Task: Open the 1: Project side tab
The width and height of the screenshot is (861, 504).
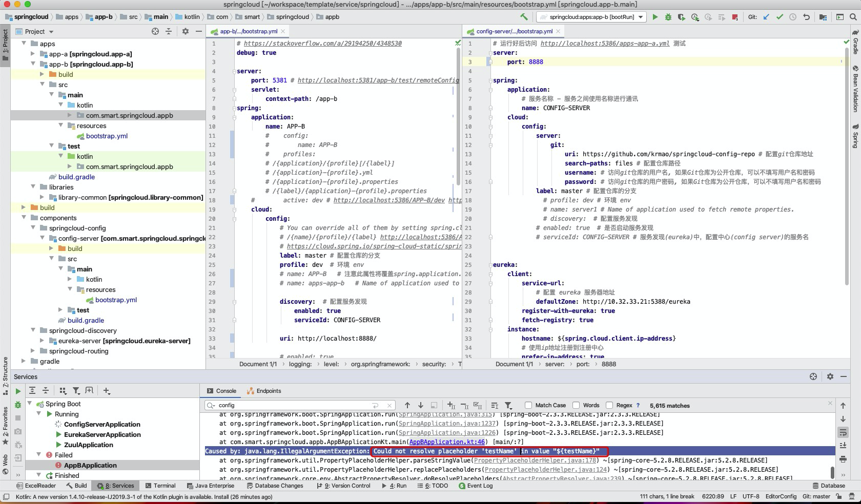Action: pyautogui.click(x=5, y=45)
